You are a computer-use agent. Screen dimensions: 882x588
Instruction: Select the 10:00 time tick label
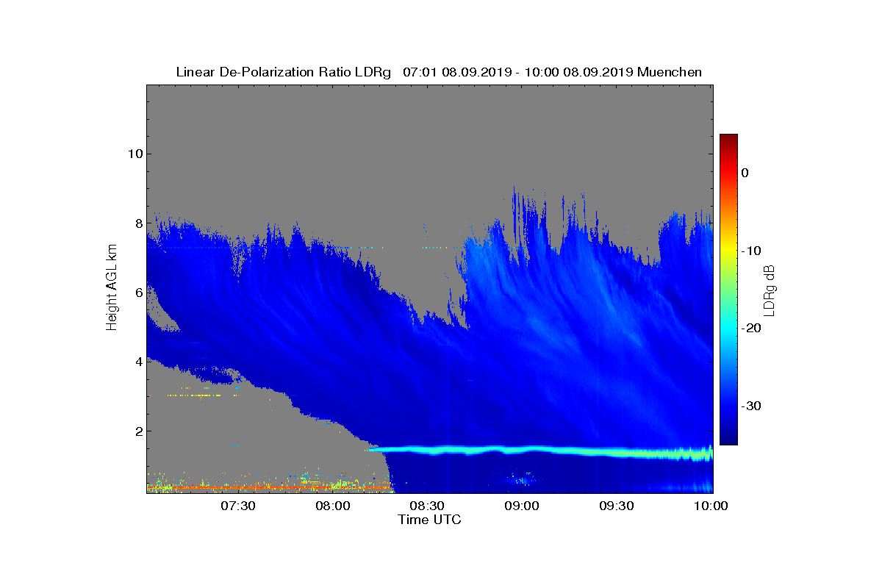[x=711, y=506]
